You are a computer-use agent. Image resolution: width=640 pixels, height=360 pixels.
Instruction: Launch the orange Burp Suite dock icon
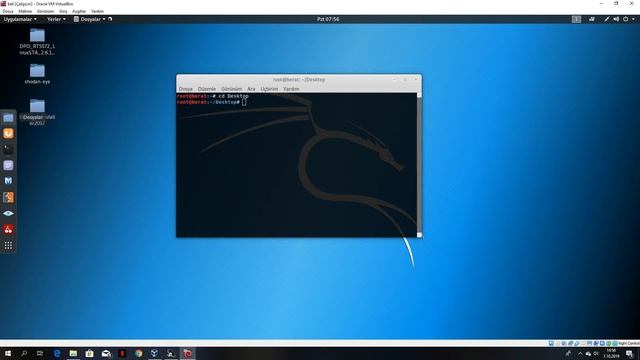pyautogui.click(x=8, y=133)
